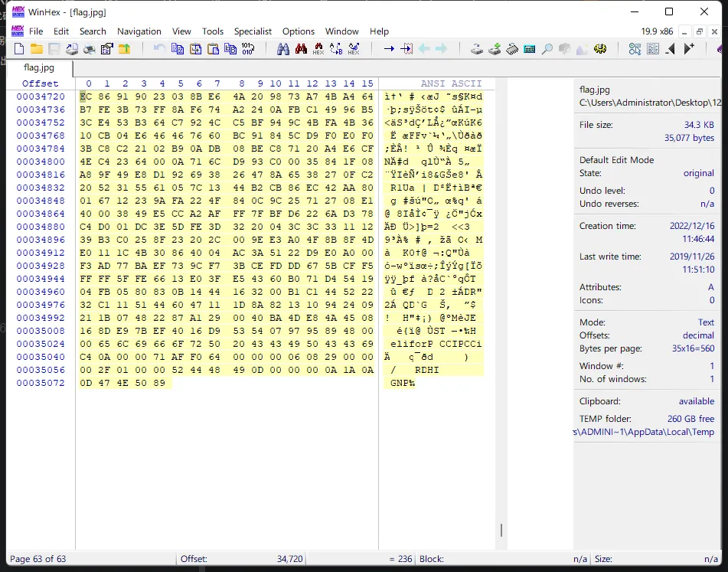This screenshot has width=728, height=572.
Task: Click the magnifier Analyze icon
Action: point(547,49)
